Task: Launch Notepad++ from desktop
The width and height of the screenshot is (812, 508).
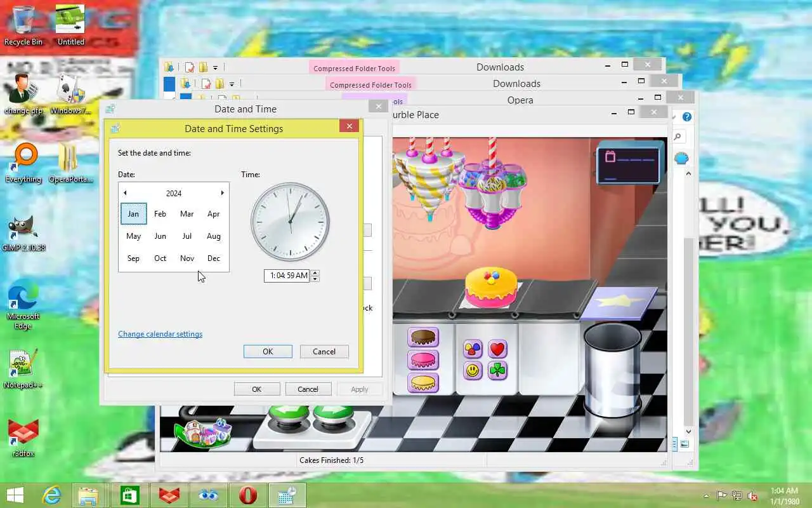Action: [23, 368]
